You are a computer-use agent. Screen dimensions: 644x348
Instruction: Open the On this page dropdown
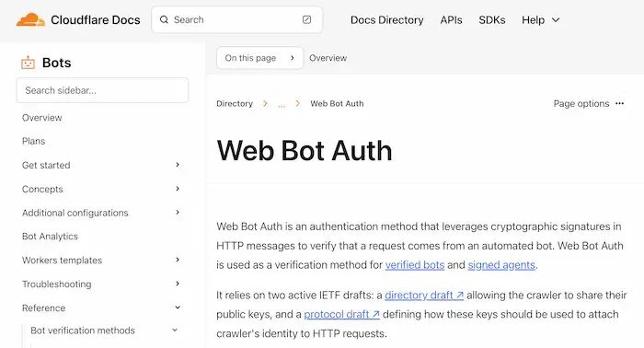tap(259, 58)
